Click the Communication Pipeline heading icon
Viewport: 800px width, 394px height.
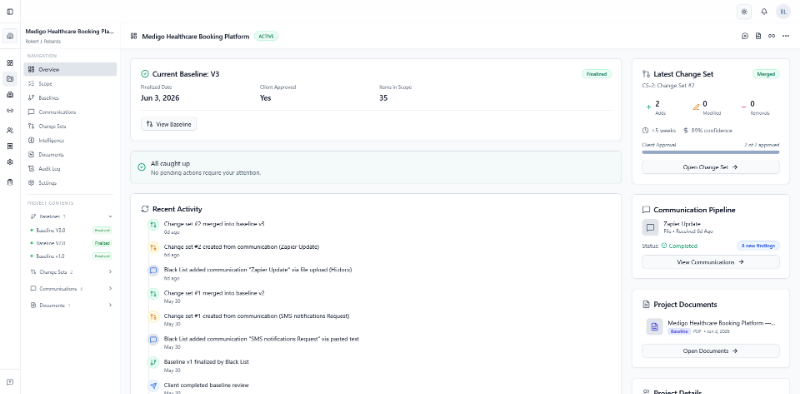[x=646, y=210]
